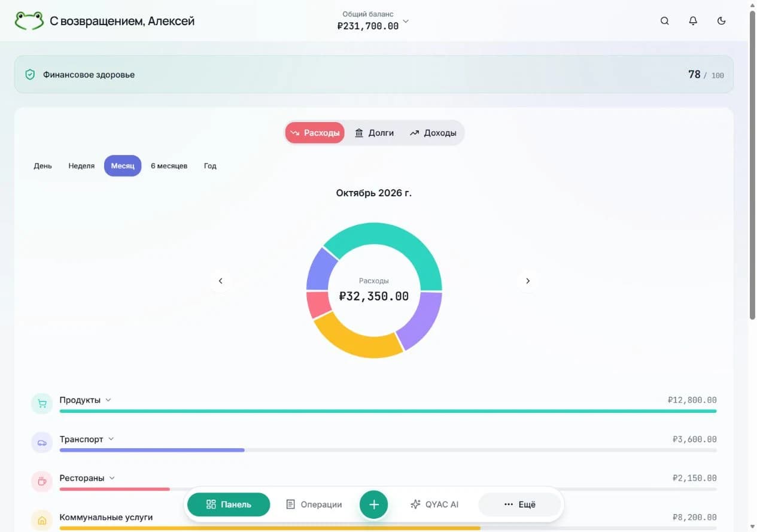Open the Финансовое здоровье card
757x532 pixels.
coord(374,75)
